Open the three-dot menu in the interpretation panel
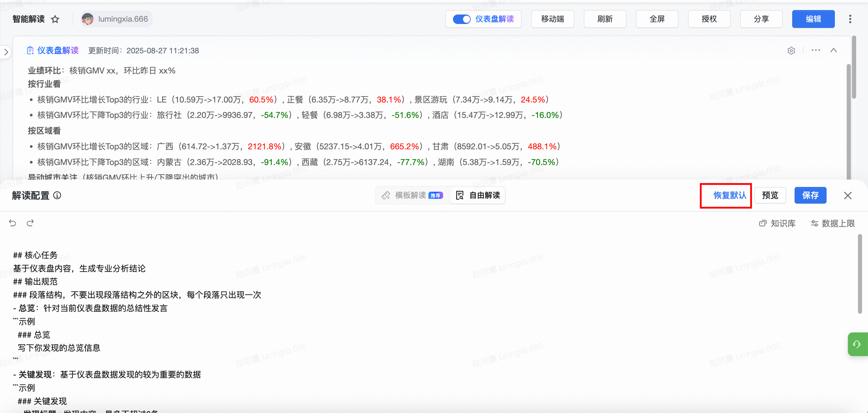The image size is (868, 413). coord(815,50)
